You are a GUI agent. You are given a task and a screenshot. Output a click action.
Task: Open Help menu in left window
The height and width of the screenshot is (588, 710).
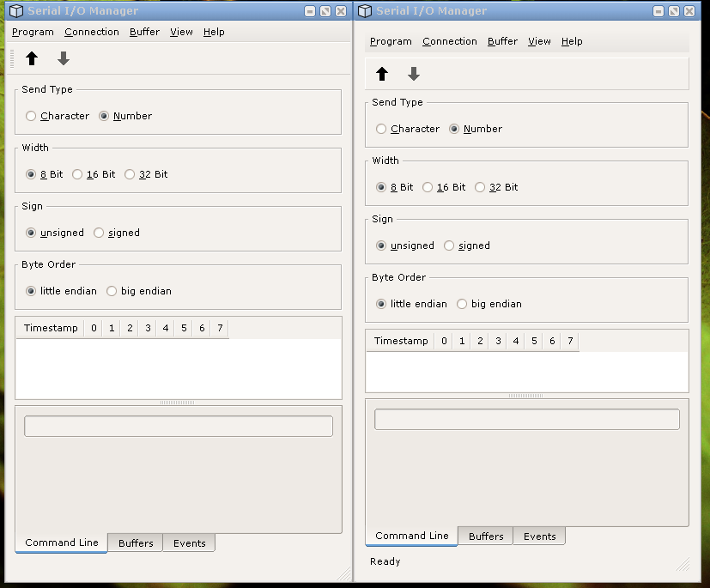pos(214,32)
